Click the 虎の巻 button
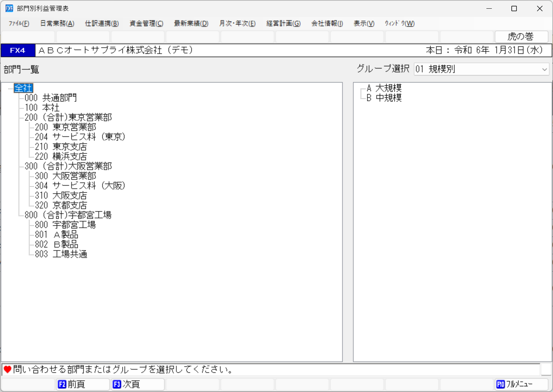 (x=521, y=37)
